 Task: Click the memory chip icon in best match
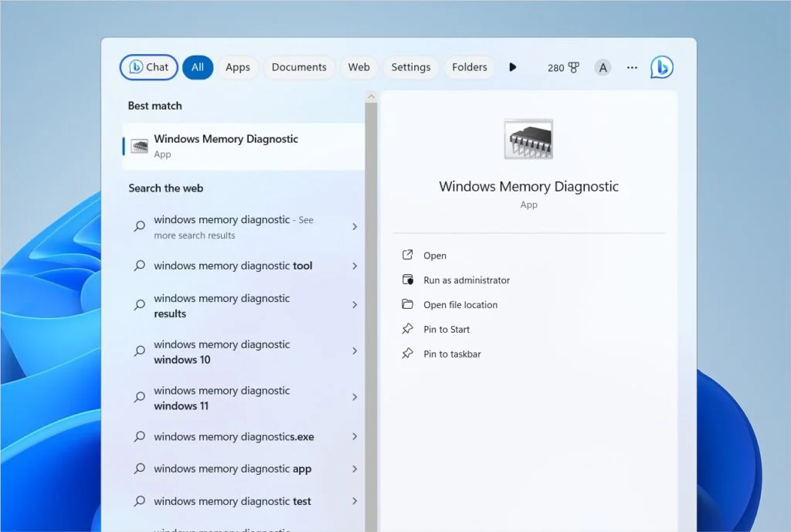coord(139,146)
